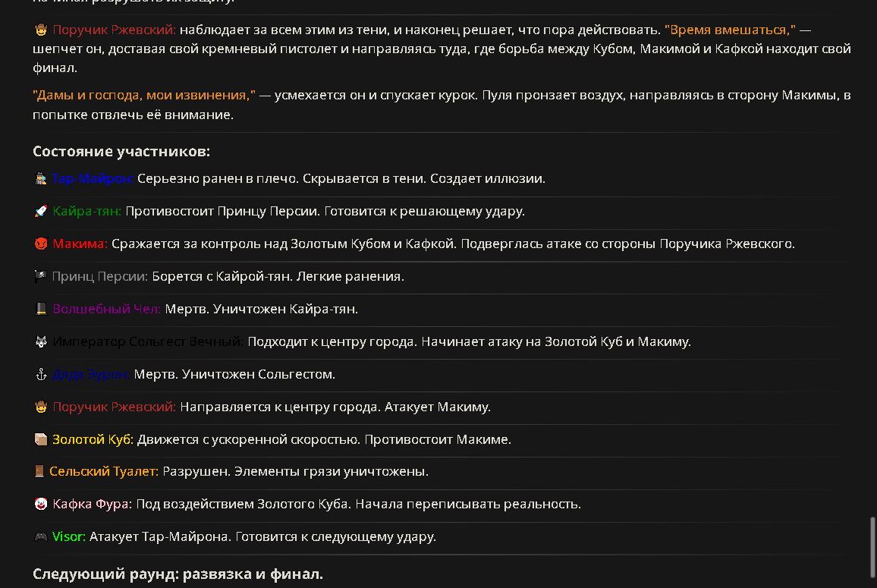
Task: Click the rocket emoji beside Кайра-тян
Action: pos(41,211)
